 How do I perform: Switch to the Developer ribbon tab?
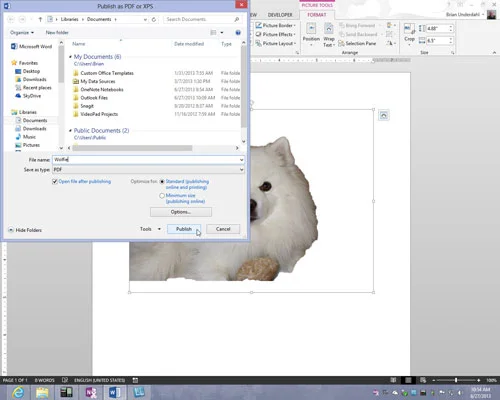pyautogui.click(x=280, y=15)
